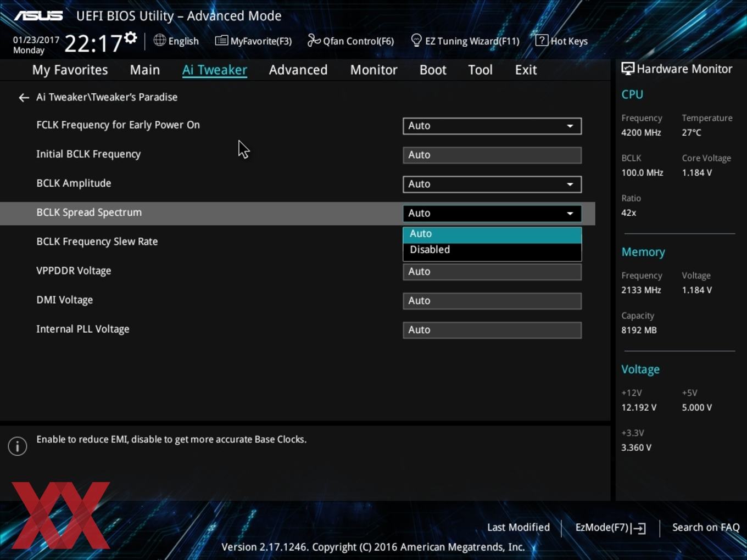Click Last Modified button

coord(519,527)
